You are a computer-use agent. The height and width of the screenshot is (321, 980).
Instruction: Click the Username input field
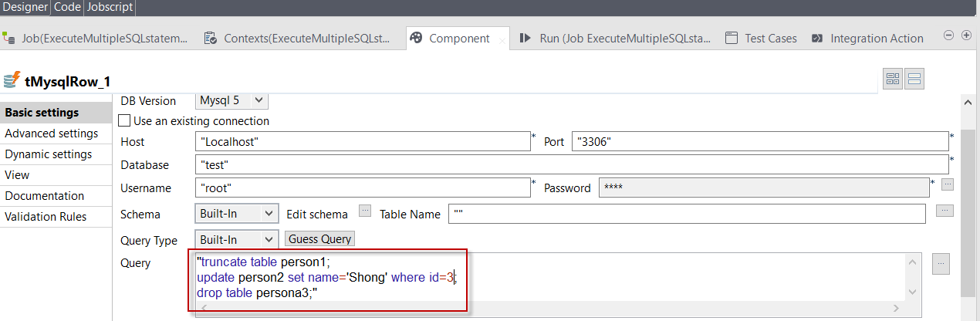click(363, 188)
